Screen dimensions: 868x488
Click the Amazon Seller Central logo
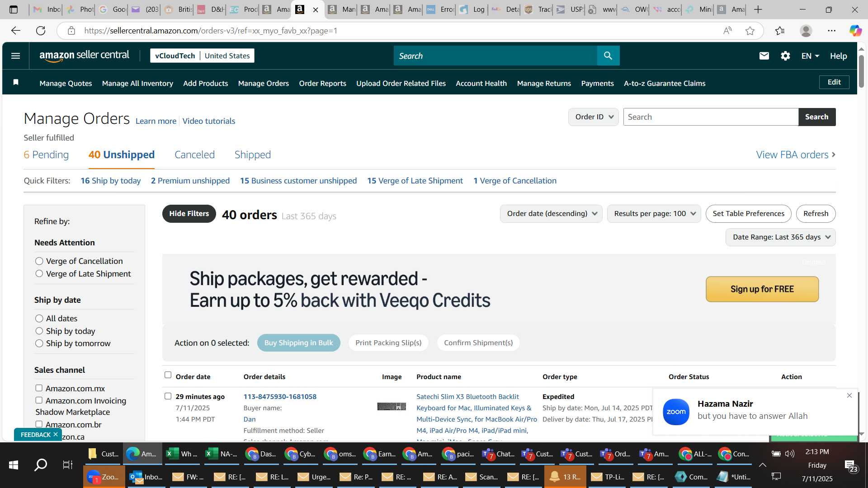pos(84,56)
